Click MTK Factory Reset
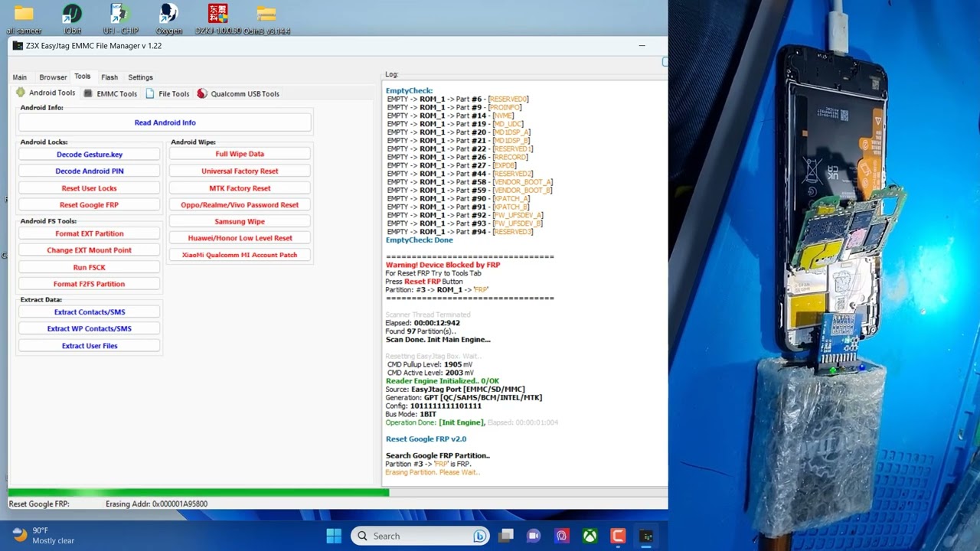 click(x=240, y=188)
